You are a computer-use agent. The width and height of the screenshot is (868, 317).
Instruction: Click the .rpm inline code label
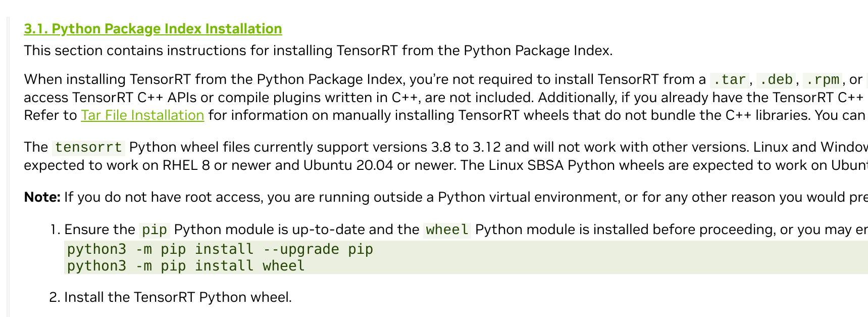point(822,79)
